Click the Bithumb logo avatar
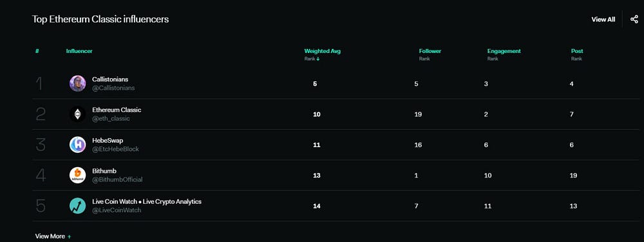 tap(78, 176)
